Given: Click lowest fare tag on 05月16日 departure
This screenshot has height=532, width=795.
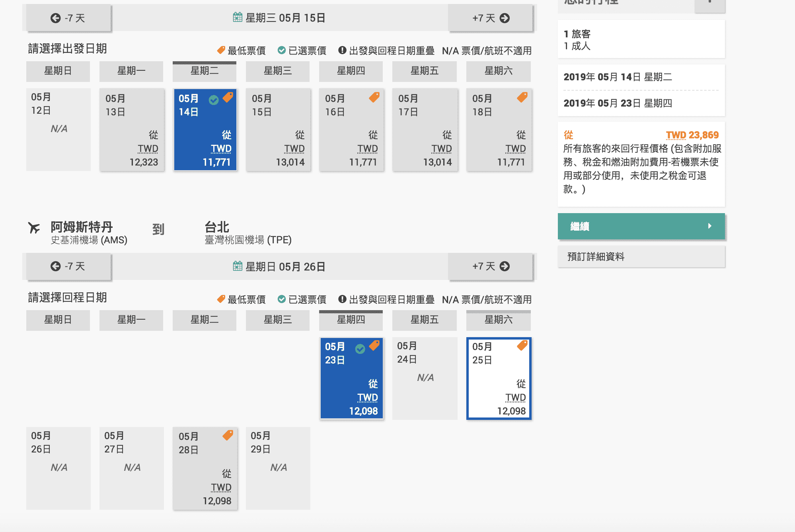Looking at the screenshot, I should (374, 97).
